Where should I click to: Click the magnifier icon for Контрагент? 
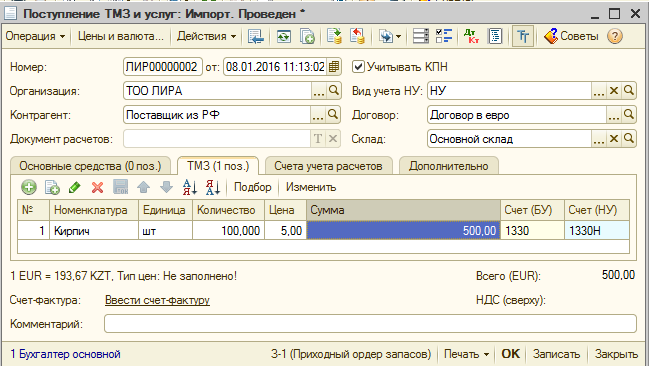point(333,115)
